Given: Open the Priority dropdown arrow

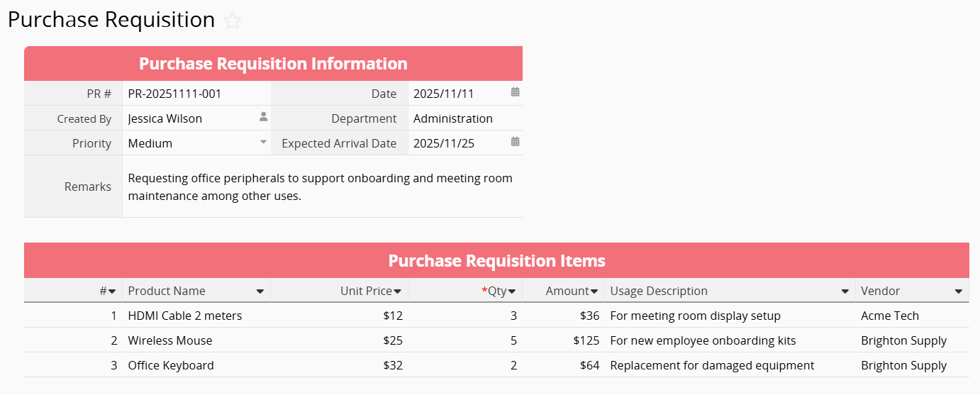Looking at the screenshot, I should tap(263, 143).
